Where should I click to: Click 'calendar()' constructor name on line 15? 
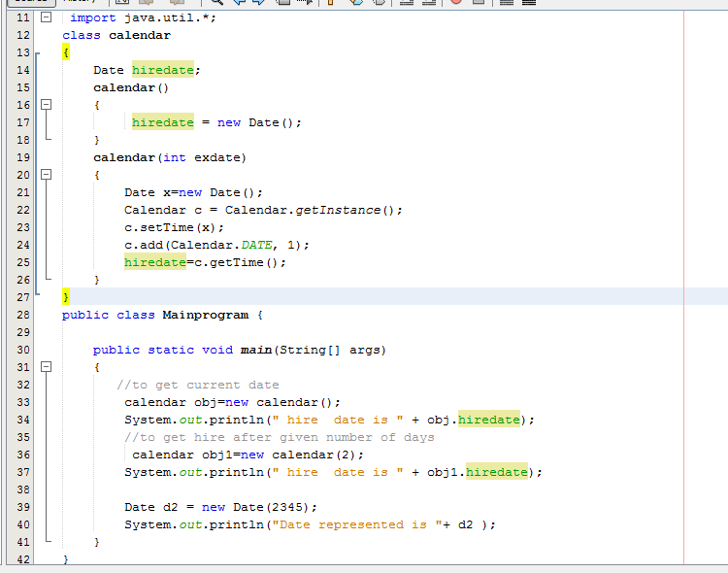[x=131, y=87]
